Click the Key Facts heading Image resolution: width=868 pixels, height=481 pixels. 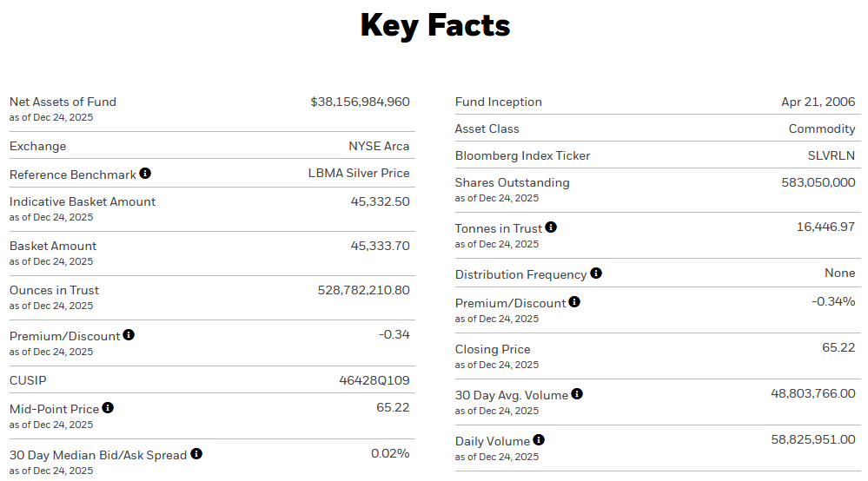pyautogui.click(x=434, y=25)
